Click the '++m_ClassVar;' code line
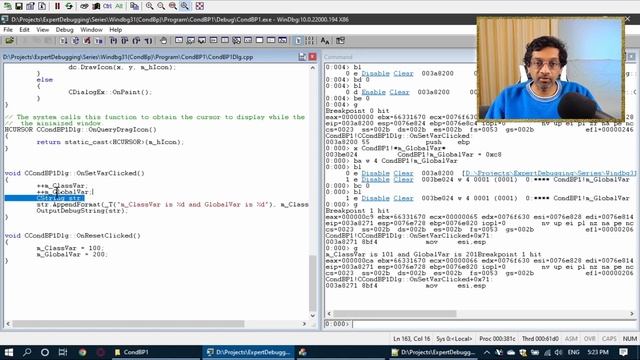The height and width of the screenshot is (360, 640). pyautogui.click(x=62, y=186)
